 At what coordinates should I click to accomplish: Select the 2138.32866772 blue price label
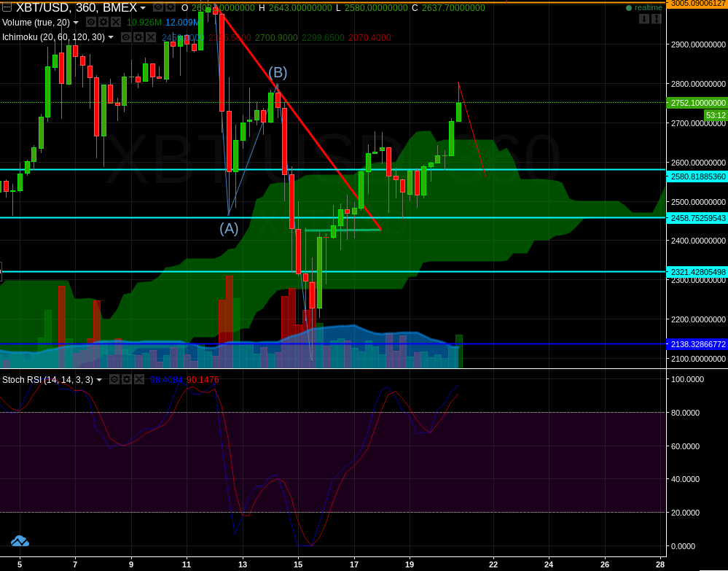(697, 344)
